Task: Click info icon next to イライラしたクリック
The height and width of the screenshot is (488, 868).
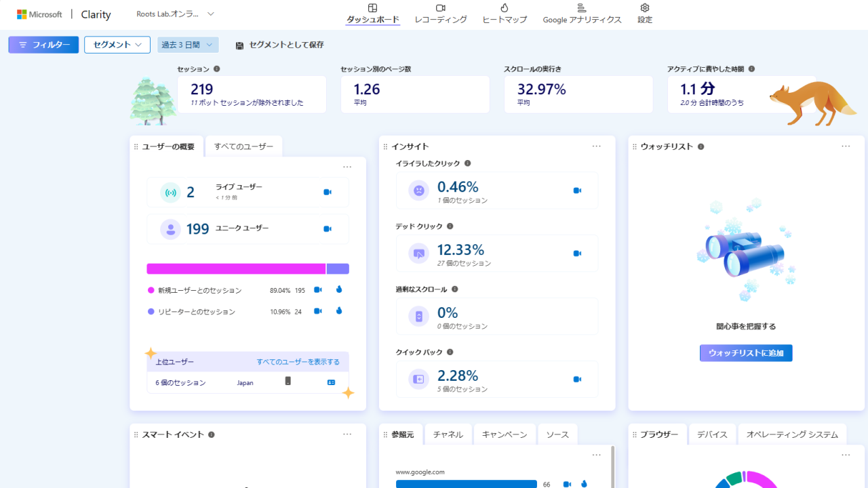Action: (468, 163)
